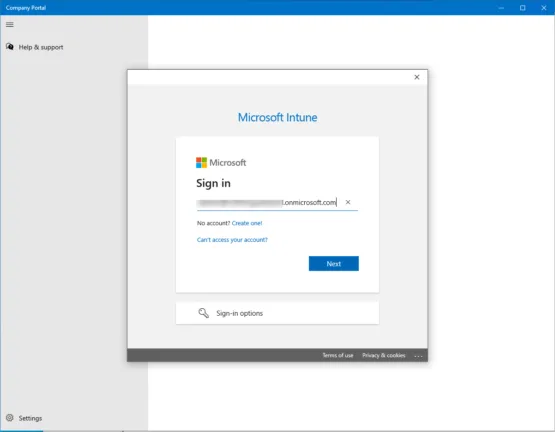Close the Microsoft Intune sign-in dialog
The height and width of the screenshot is (432, 555).
pyautogui.click(x=417, y=77)
